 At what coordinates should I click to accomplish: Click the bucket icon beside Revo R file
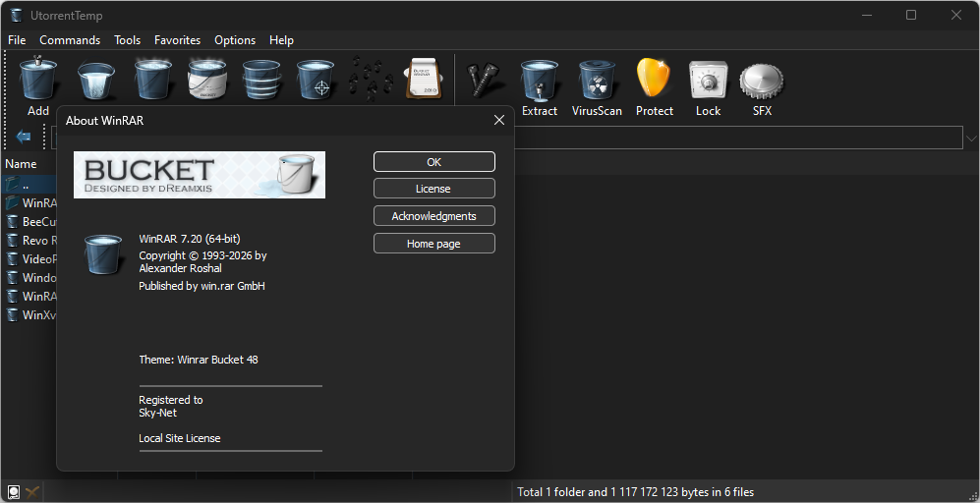pos(12,240)
